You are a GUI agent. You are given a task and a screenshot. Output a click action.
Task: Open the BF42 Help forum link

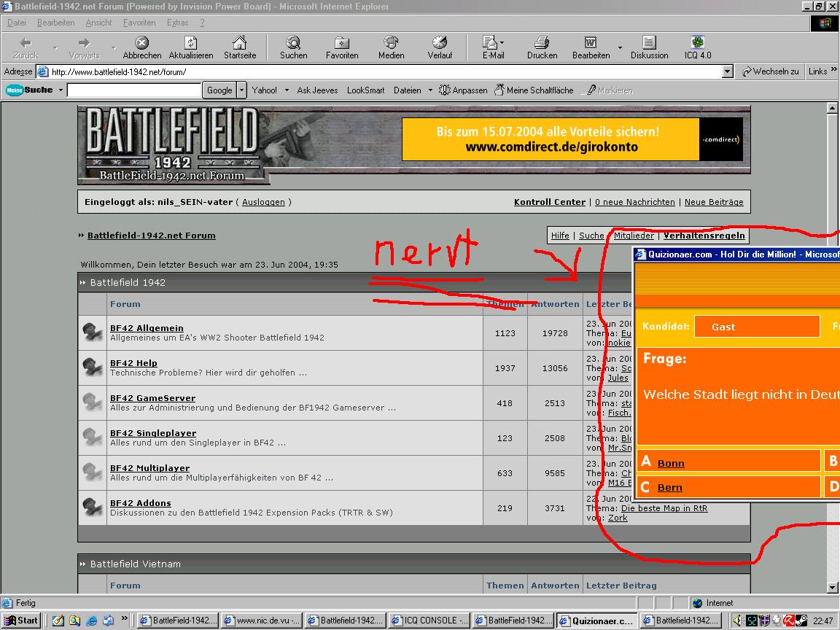click(133, 362)
